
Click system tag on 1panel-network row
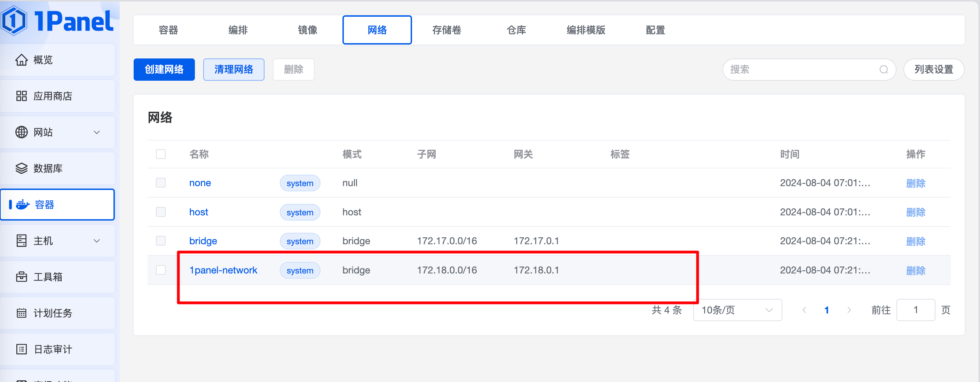(300, 271)
